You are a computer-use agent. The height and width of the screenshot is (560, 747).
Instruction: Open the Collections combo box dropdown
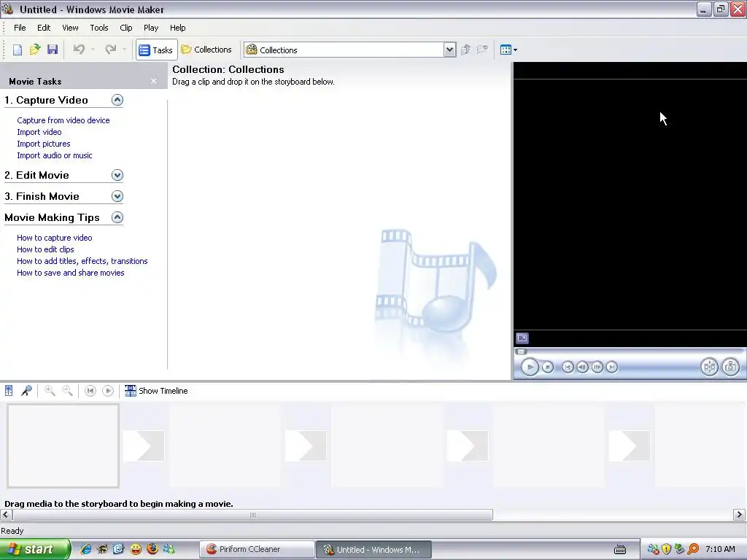[449, 50]
